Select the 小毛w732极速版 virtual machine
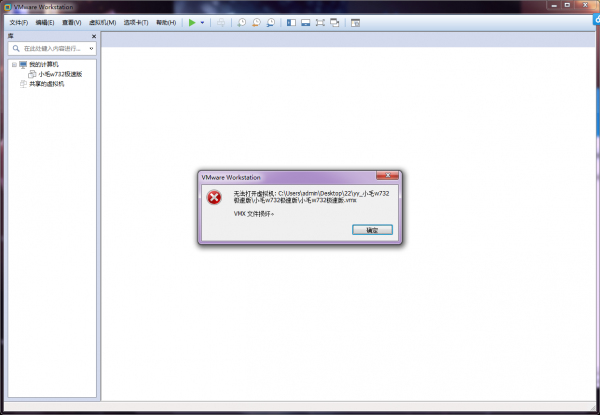This screenshot has height=415, width=600. (60, 74)
